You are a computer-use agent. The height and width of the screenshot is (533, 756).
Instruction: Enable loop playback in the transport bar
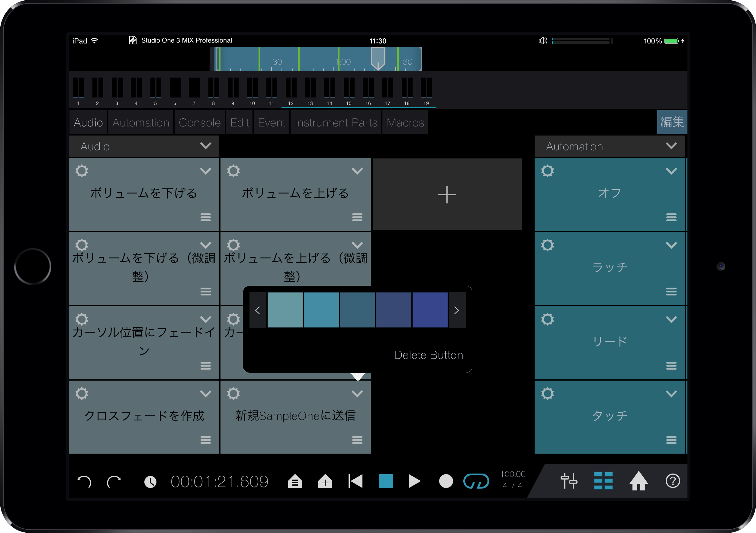[x=476, y=481]
